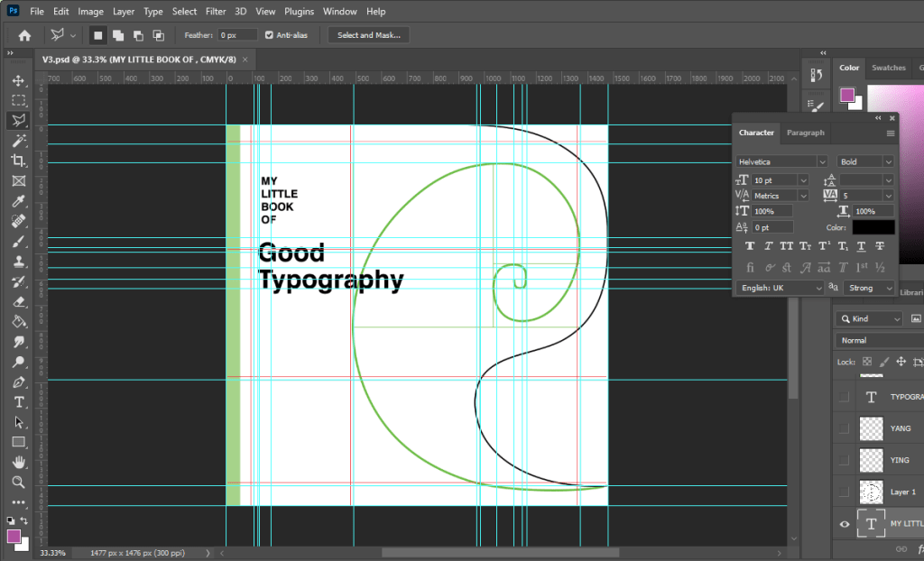
Task: Click the Select and Mask button
Action: (x=368, y=35)
